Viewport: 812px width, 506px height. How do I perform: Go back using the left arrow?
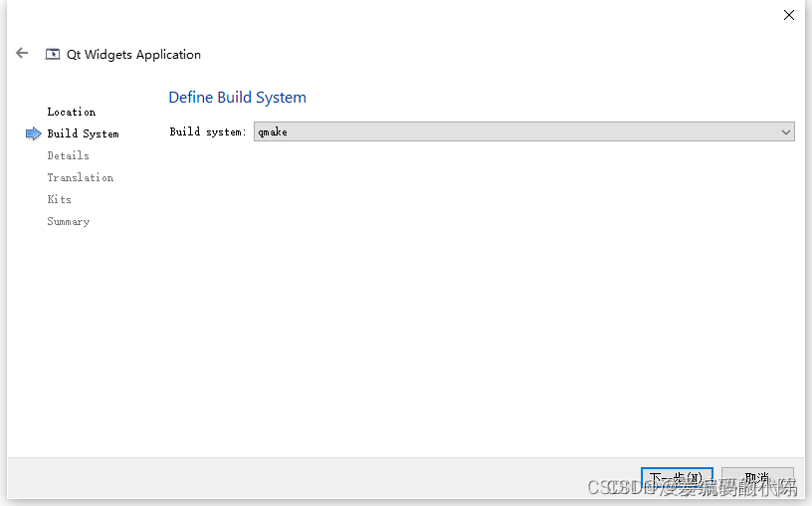point(22,53)
